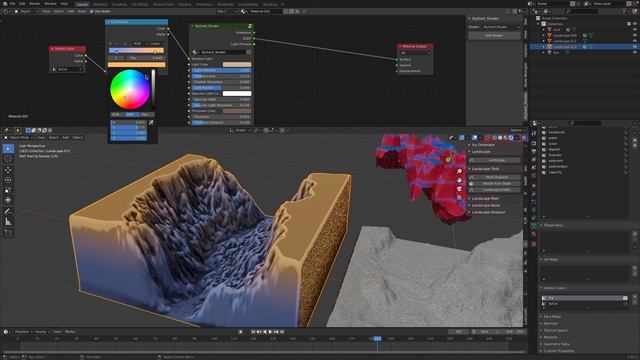Screen dimensions: 640x360
Task: Switch to the Layout workspace tab
Action: pyautogui.click(x=82, y=4)
